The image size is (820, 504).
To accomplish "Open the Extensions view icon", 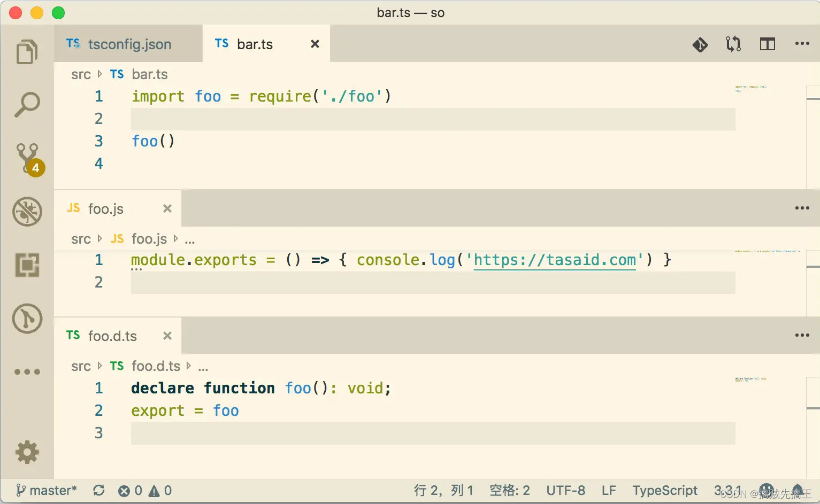I will 27,265.
